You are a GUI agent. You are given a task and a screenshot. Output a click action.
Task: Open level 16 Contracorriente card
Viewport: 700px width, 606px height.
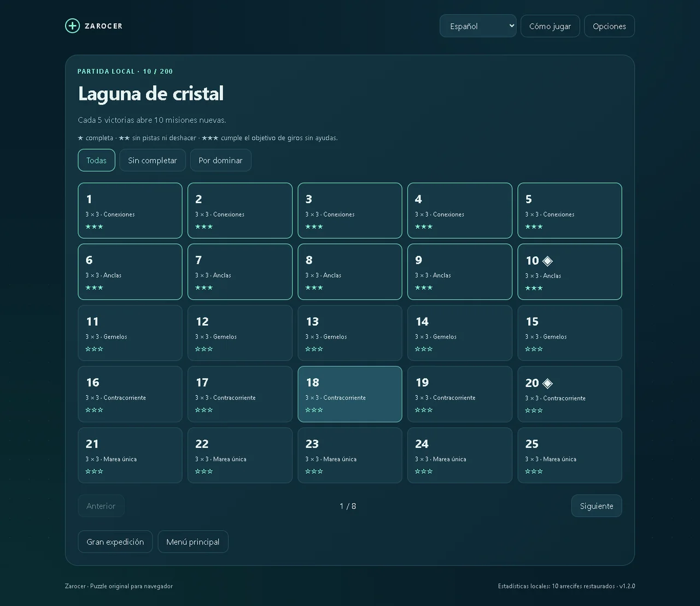pos(130,394)
